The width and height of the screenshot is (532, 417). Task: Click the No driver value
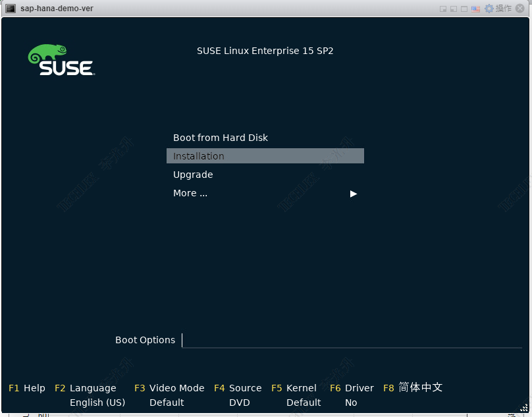351,403
